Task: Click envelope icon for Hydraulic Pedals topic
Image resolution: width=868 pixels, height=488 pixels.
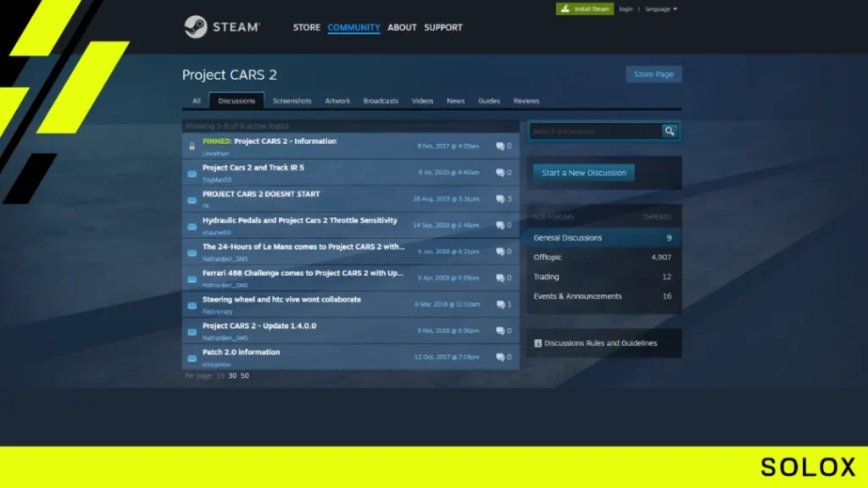Action: coord(192,226)
